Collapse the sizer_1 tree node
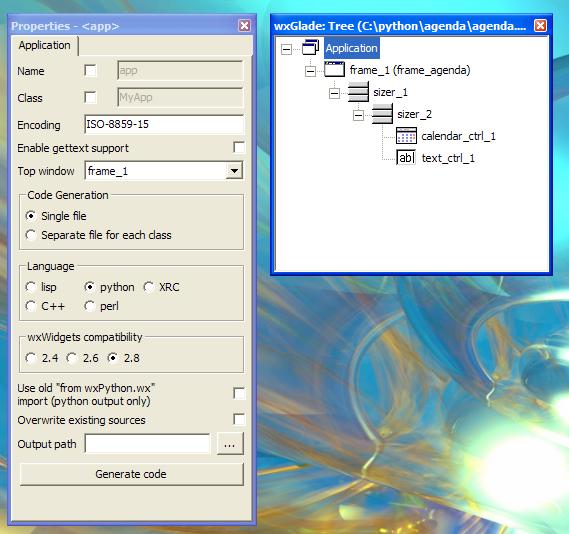 (334, 93)
